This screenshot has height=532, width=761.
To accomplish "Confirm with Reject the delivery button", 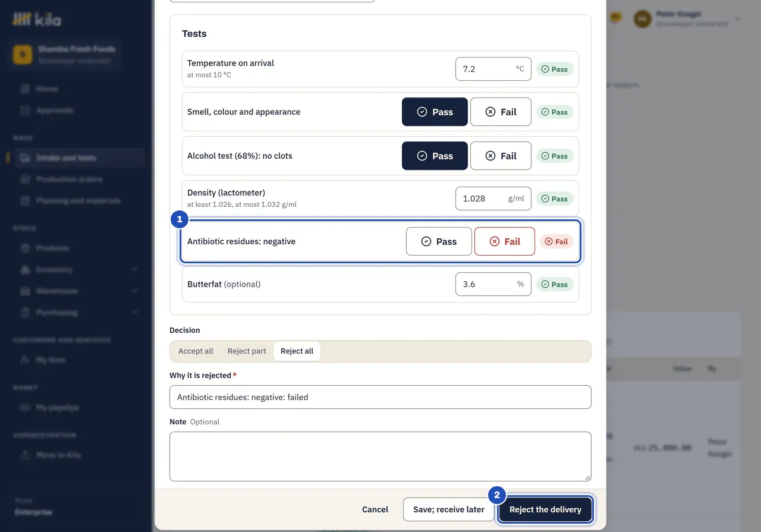I will point(545,509).
